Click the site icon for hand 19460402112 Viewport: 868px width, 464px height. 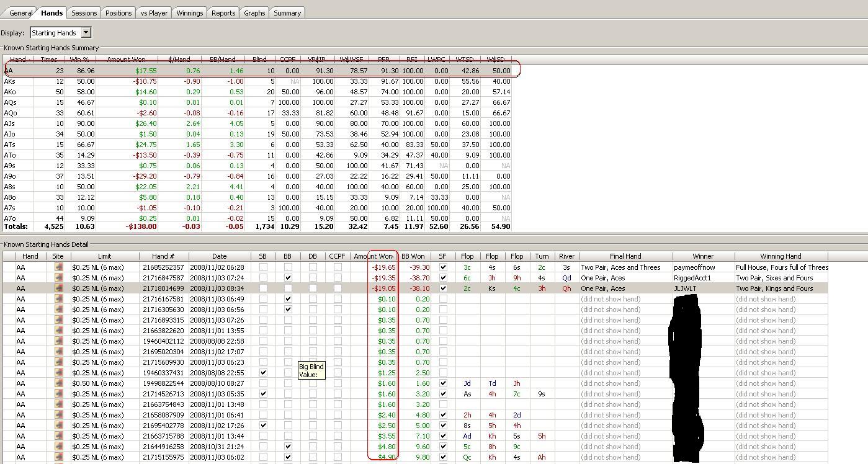coord(59,341)
